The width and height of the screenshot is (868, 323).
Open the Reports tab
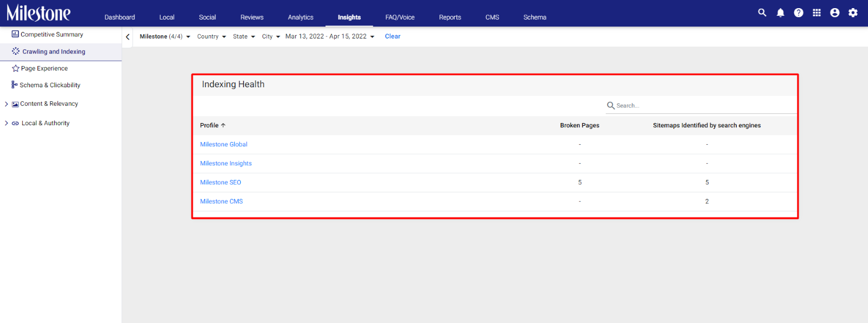coord(450,17)
